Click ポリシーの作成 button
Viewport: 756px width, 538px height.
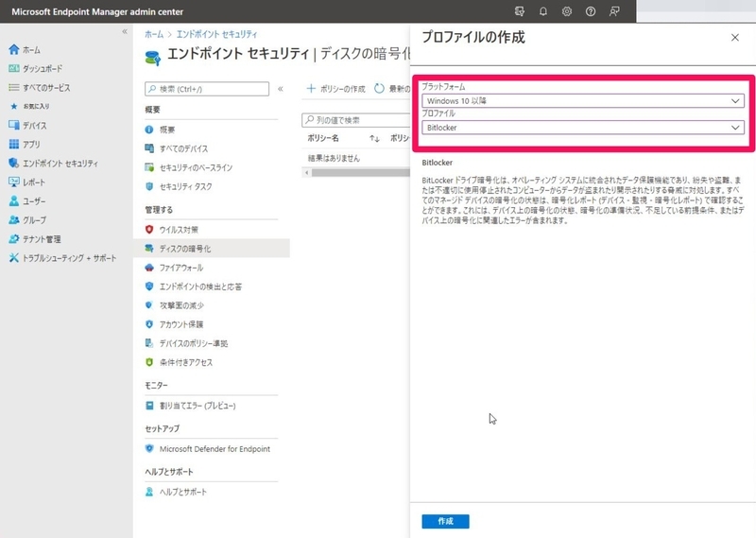tap(336, 89)
